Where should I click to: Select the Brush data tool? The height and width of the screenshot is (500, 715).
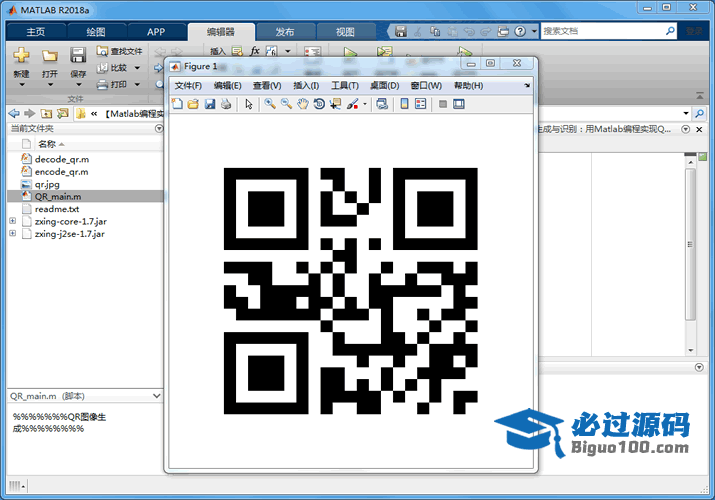coord(352,104)
